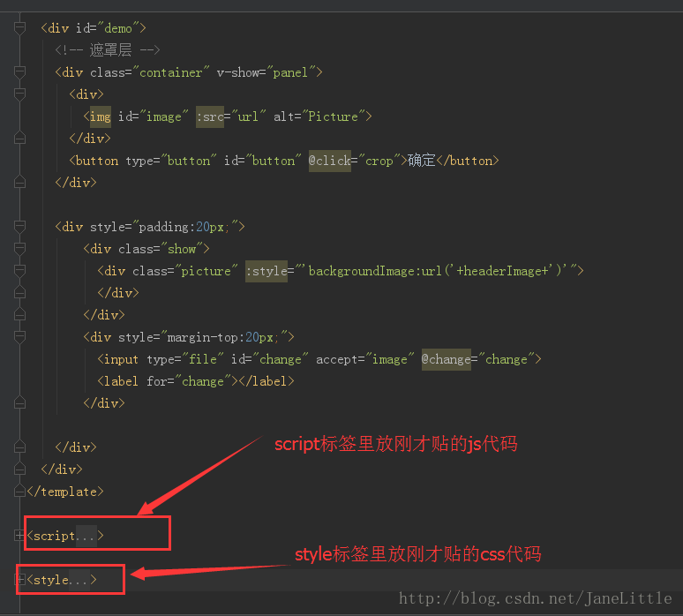Click the closing </template> tag text

click(65, 492)
